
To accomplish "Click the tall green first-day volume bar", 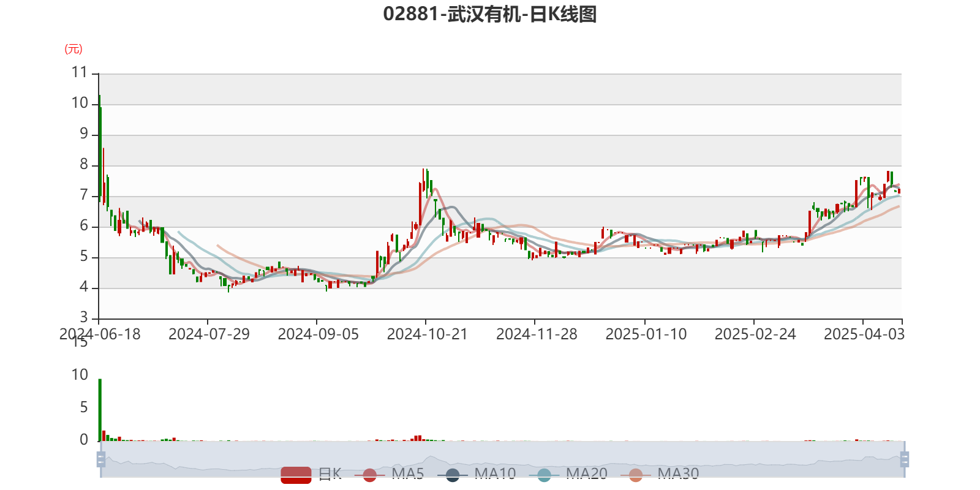I will pyautogui.click(x=100, y=410).
